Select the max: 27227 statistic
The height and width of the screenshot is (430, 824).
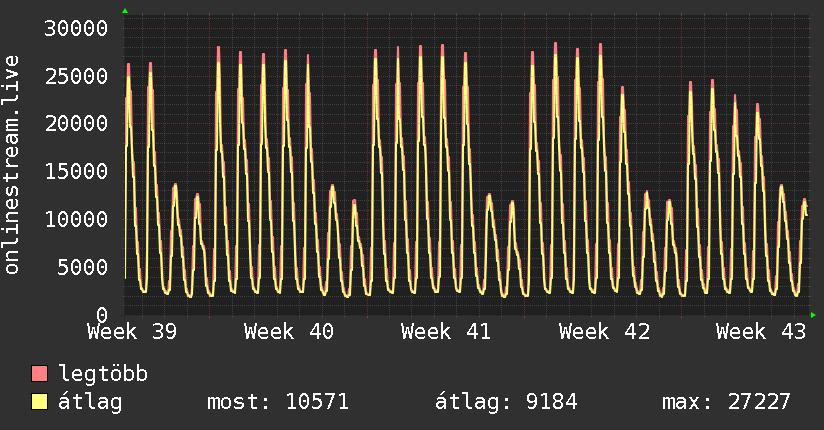pyautogui.click(x=726, y=402)
